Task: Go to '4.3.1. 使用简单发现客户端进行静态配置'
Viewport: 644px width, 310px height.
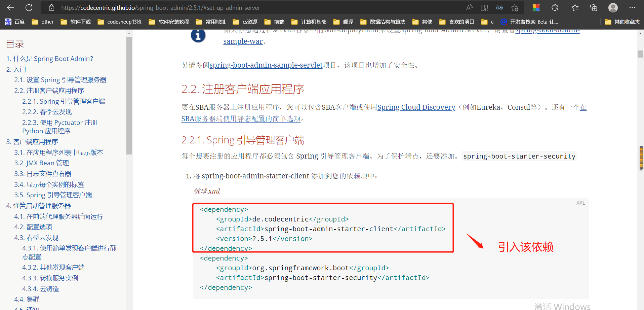Action: coord(69,252)
